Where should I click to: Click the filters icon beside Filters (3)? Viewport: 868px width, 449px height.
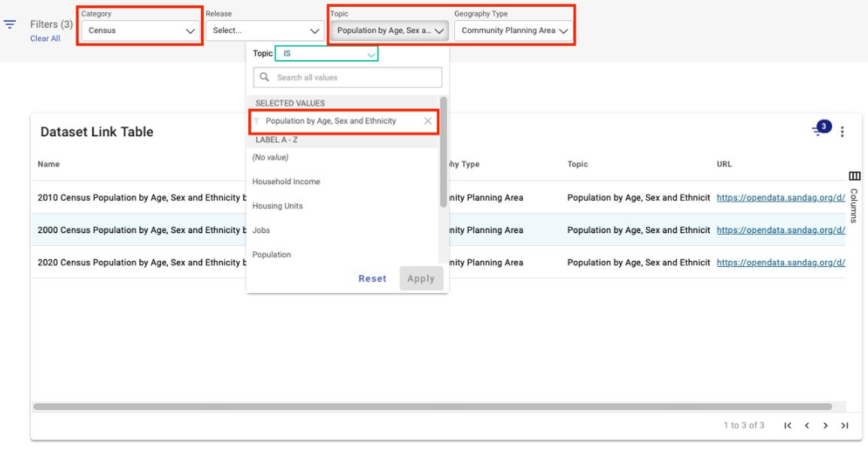pyautogui.click(x=10, y=24)
